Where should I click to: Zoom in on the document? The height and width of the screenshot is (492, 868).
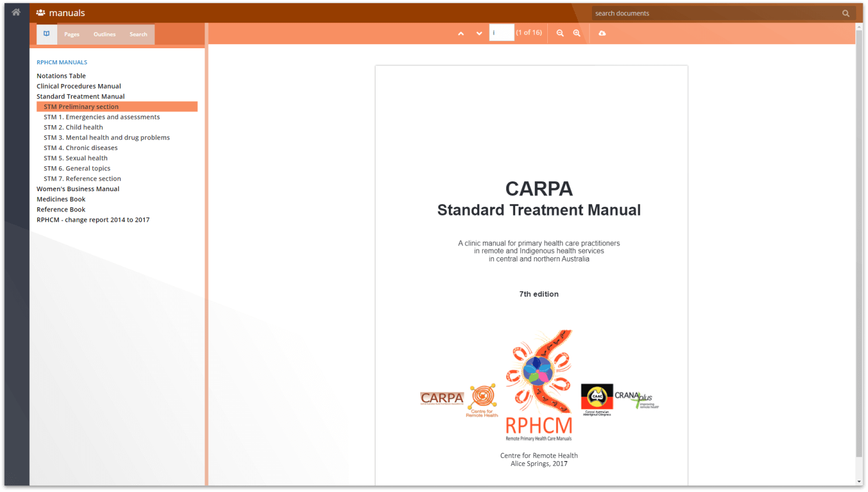(576, 33)
